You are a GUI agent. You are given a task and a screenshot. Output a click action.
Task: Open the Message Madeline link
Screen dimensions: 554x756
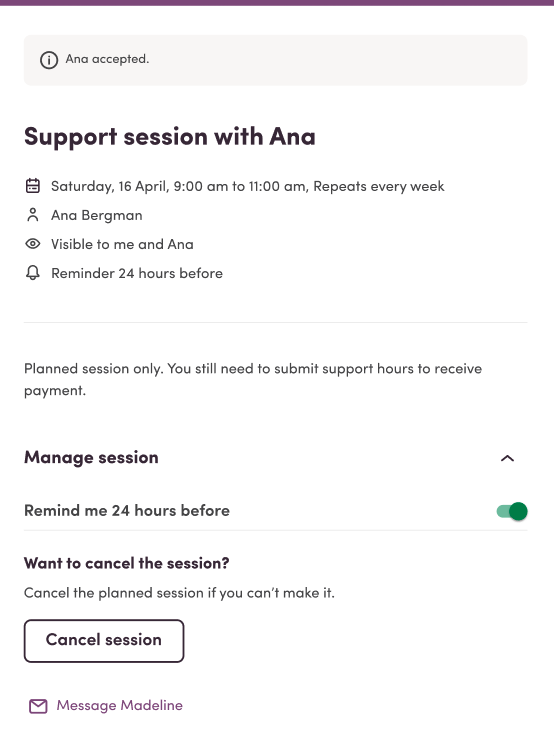point(120,705)
